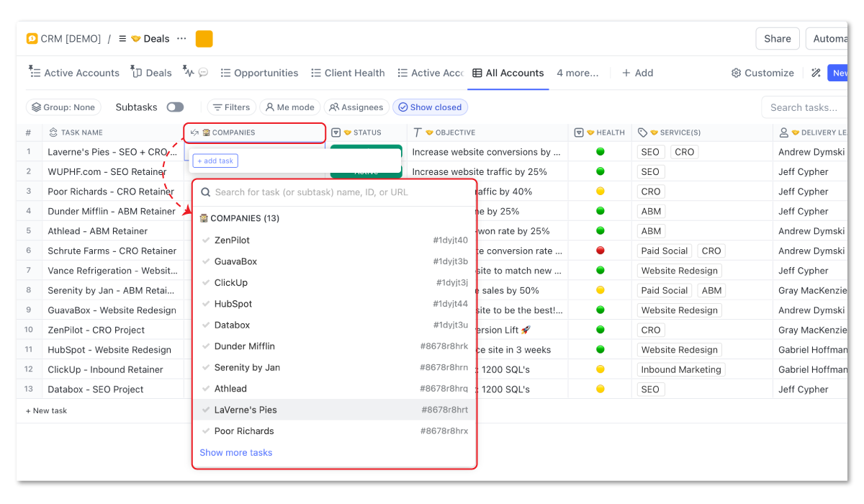Viewport: 864px width, 504px height.
Task: Disable the Show closed filter
Action: [430, 107]
